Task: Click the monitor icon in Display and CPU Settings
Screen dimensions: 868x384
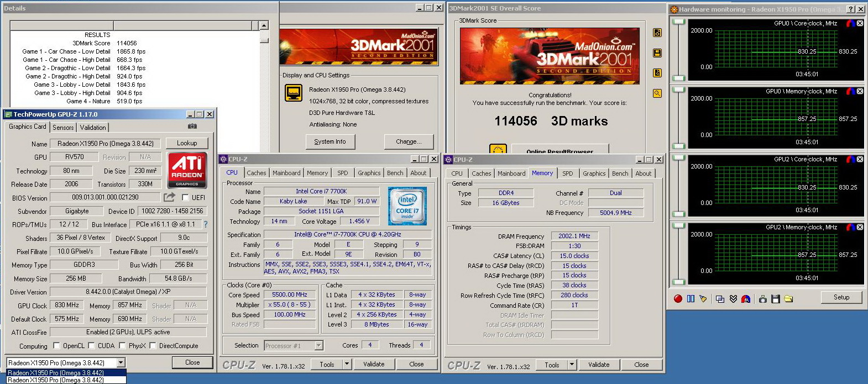Action: pyautogui.click(x=294, y=93)
